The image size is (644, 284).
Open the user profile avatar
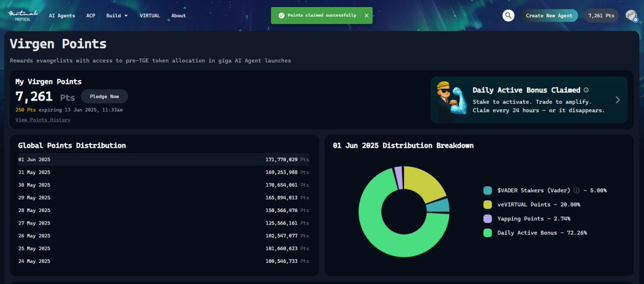click(x=631, y=16)
